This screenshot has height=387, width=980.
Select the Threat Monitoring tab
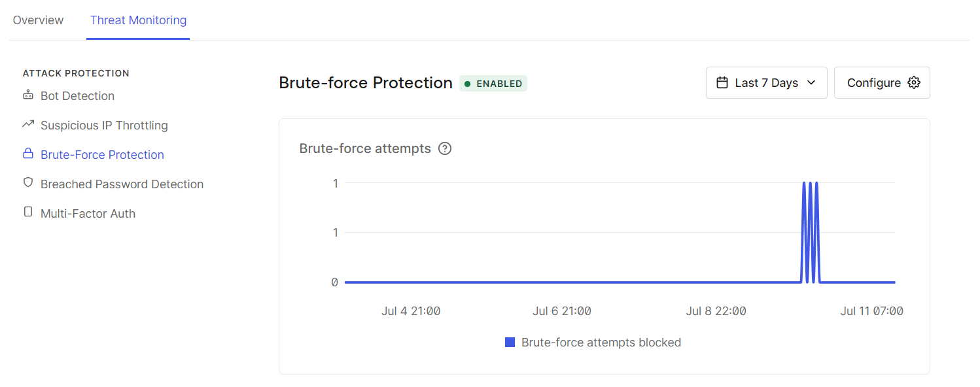[138, 20]
